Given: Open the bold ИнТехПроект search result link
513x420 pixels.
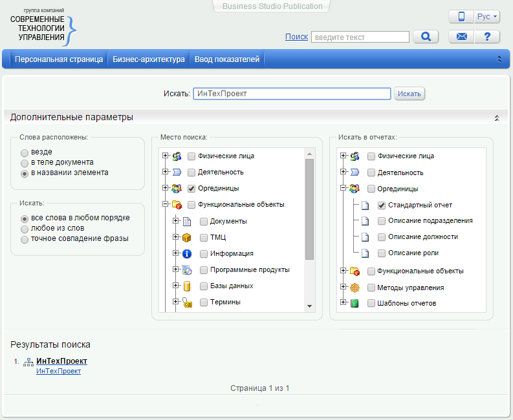Looking at the screenshot, I should pyautogui.click(x=62, y=361).
